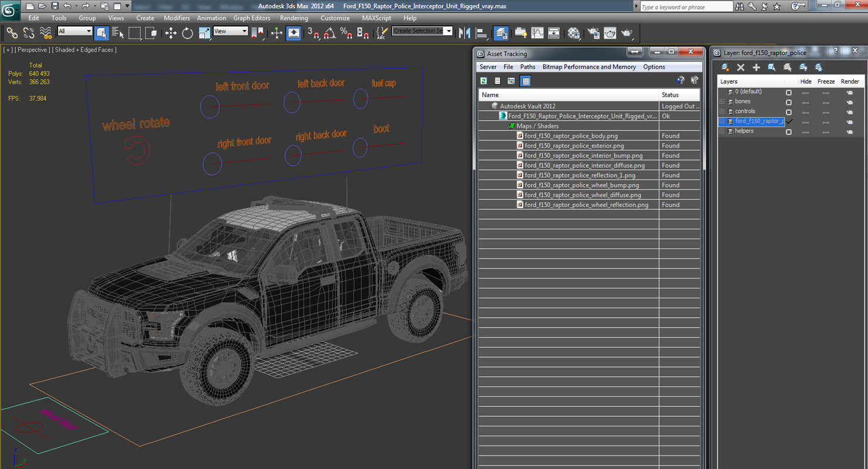The image size is (868, 469).
Task: Click Use Pivot Point Center icon
Action: point(257,33)
